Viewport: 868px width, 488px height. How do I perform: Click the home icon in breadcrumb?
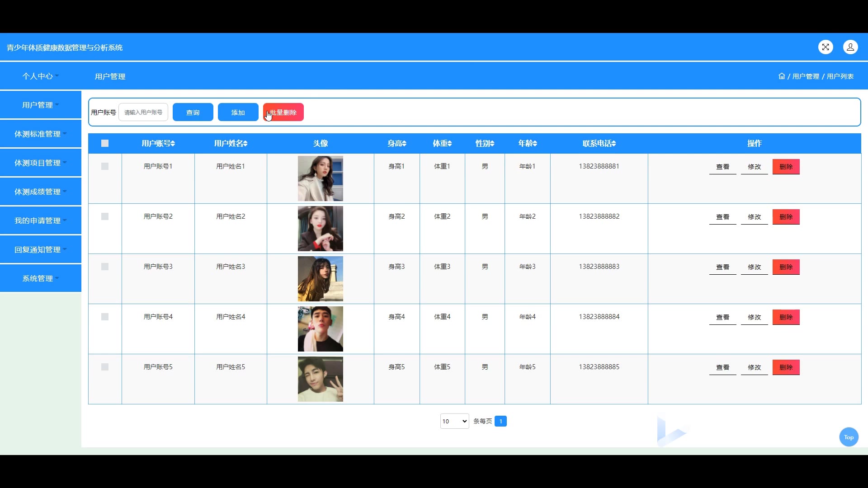pos(782,76)
